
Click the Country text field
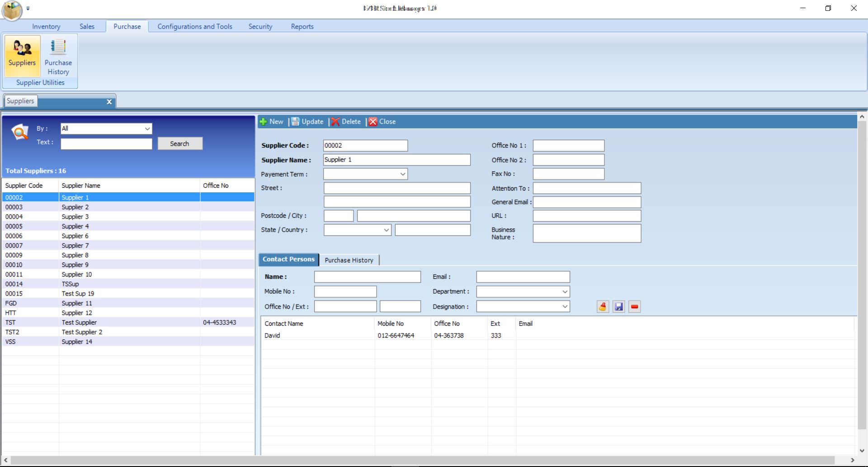(433, 230)
